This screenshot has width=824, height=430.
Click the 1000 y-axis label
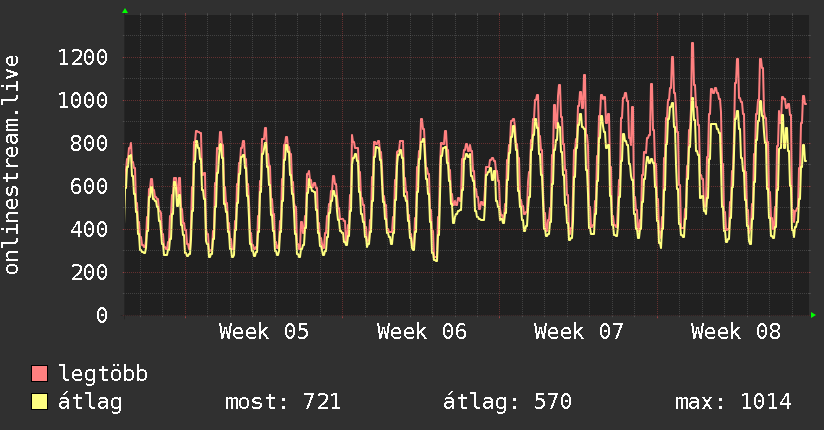click(x=83, y=100)
